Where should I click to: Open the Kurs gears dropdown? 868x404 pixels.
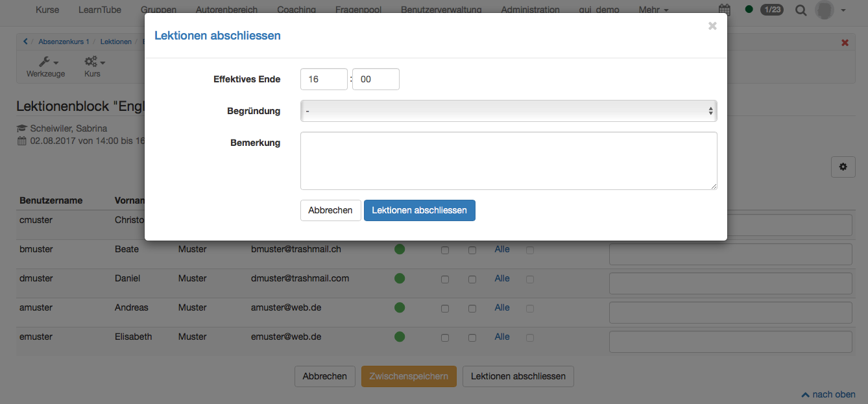pos(93,65)
